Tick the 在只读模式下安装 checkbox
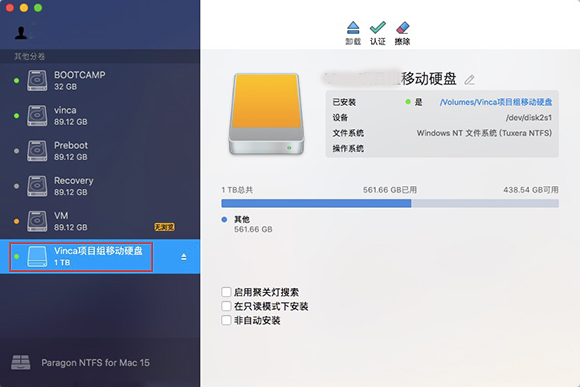This screenshot has width=580, height=387. (226, 306)
